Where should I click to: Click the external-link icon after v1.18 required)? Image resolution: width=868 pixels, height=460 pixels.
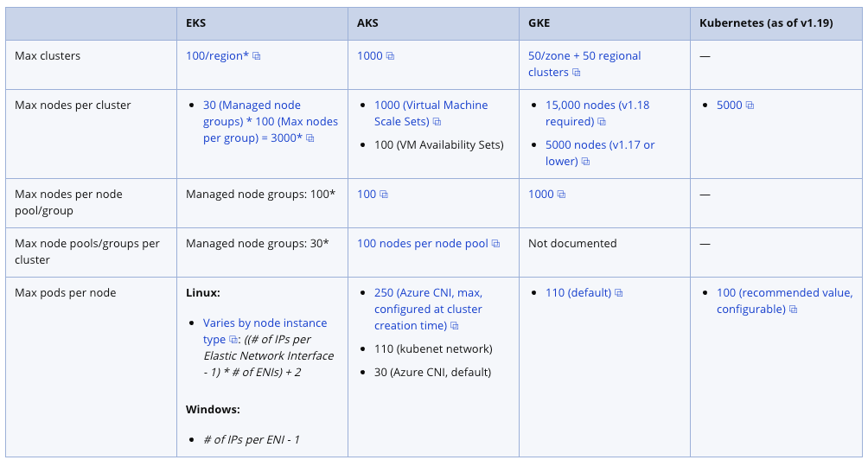(x=602, y=122)
